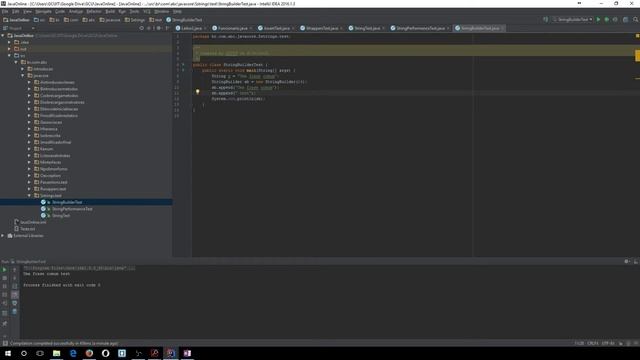Click the javacore breadcrumb in the navigation bar

coord(110,20)
